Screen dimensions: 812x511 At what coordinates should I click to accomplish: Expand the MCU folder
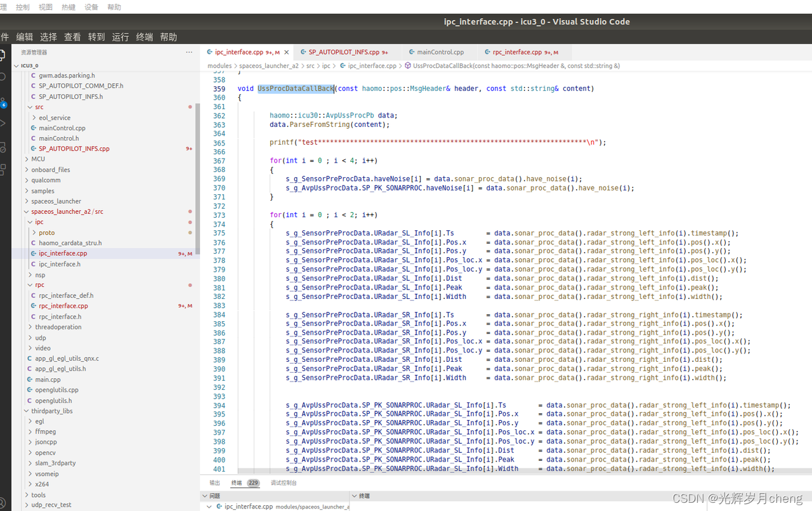coord(105,159)
